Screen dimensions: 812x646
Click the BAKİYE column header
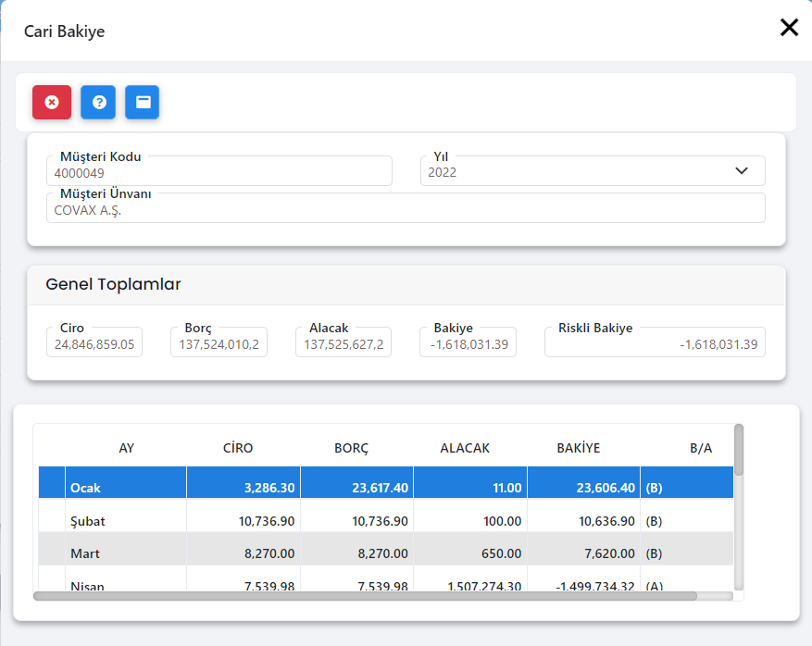tap(578, 448)
